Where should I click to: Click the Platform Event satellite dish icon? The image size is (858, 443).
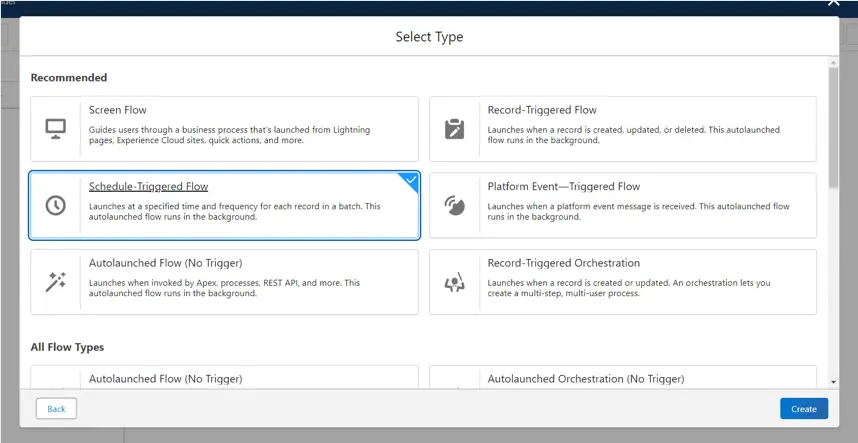[454, 206]
